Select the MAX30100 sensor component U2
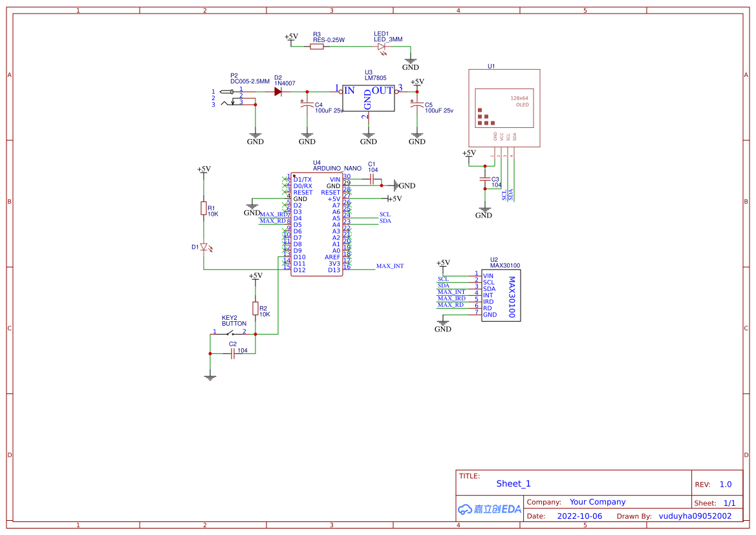The width and height of the screenshot is (756, 535). (501, 294)
